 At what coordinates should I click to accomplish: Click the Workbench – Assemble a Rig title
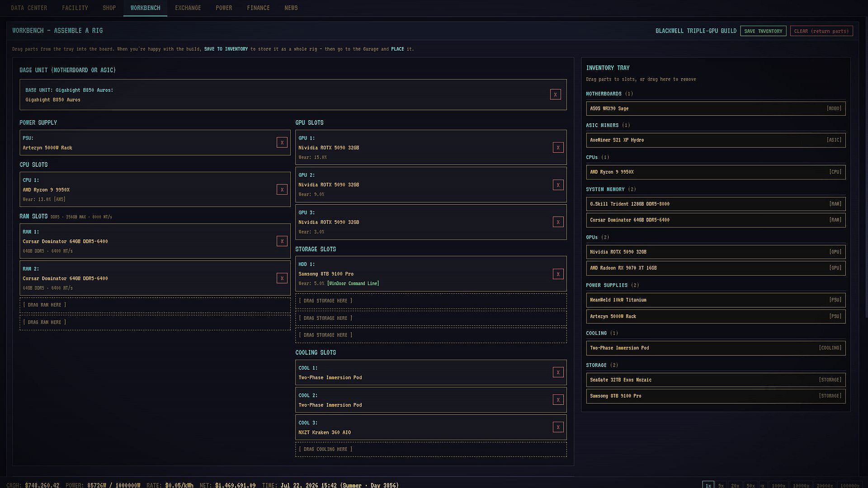pyautogui.click(x=57, y=31)
